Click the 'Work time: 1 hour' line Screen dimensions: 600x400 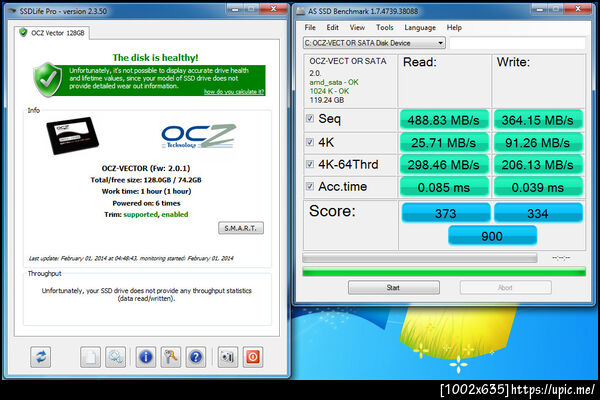(x=146, y=191)
